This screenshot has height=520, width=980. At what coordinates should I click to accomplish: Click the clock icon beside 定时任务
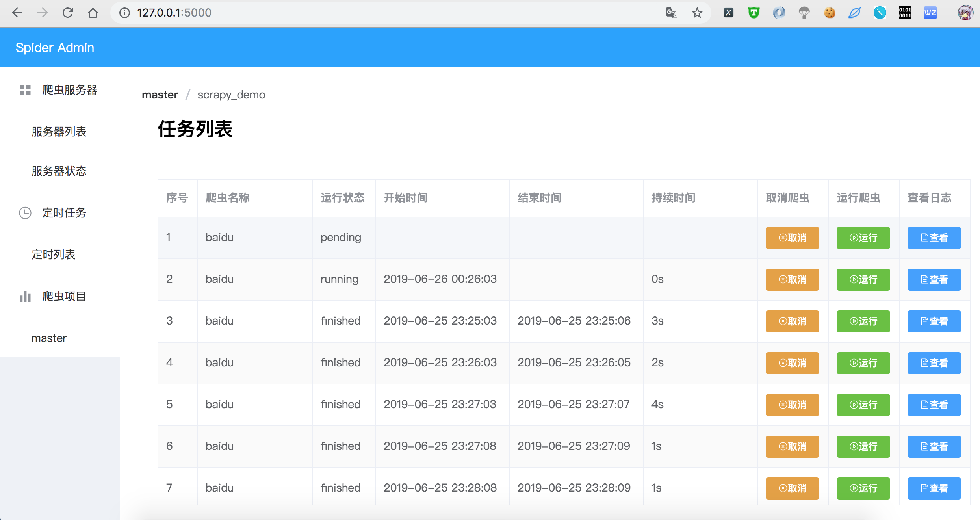[x=25, y=213]
